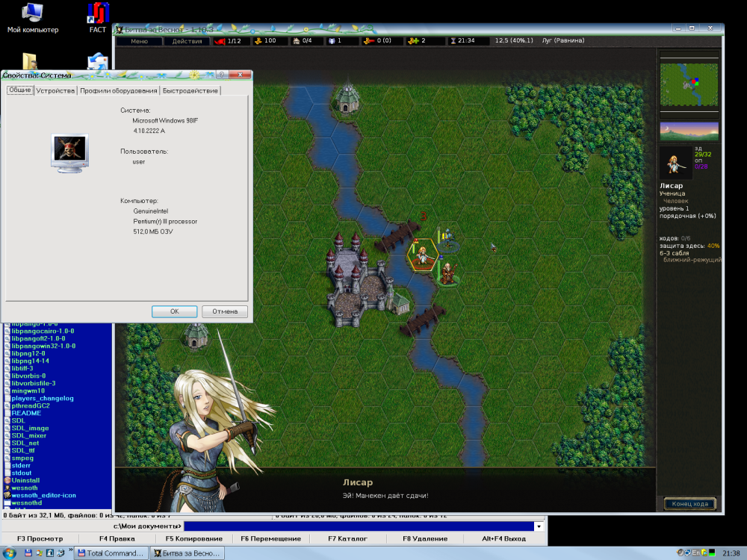Switch to the Общие tab
The width and height of the screenshot is (747, 560).
pyautogui.click(x=20, y=90)
